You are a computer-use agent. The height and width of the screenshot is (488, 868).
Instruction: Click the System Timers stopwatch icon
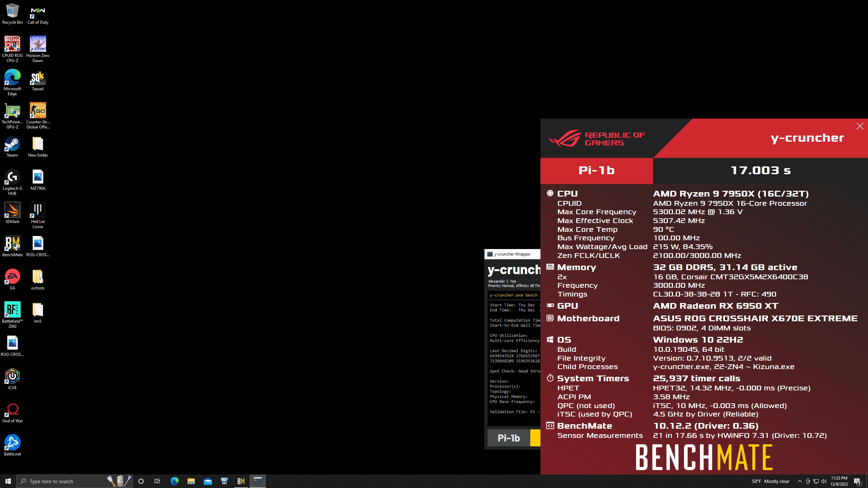[x=550, y=378]
